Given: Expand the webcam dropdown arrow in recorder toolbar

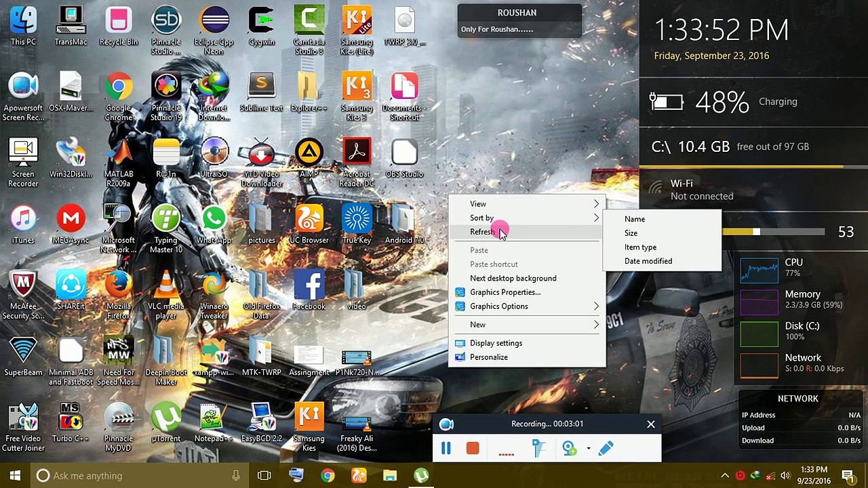Looking at the screenshot, I should (x=588, y=449).
